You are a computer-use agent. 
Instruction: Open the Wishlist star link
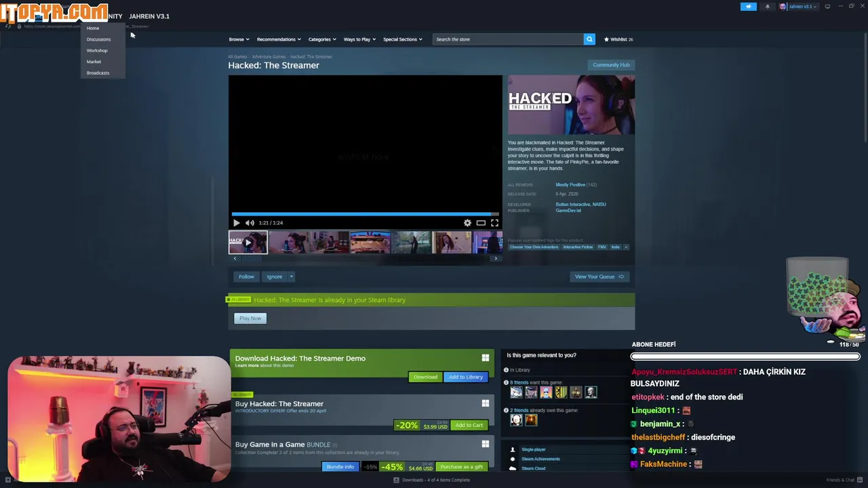coord(618,39)
